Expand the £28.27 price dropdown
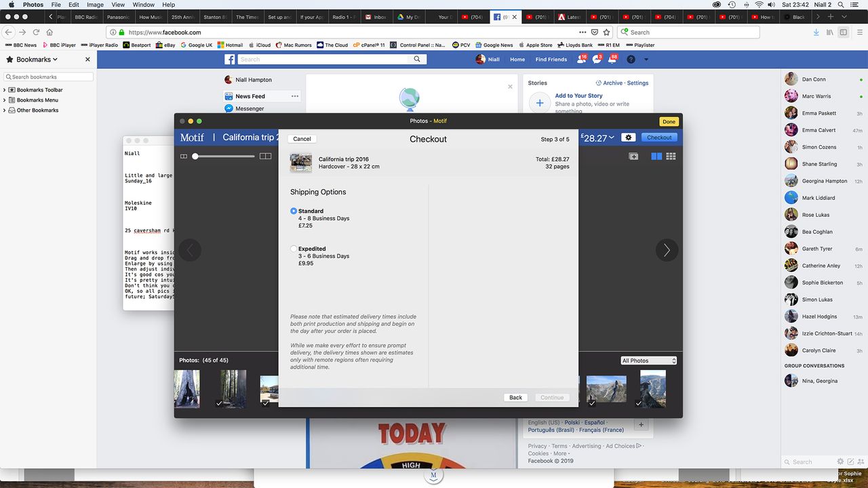This screenshot has width=868, height=488. pos(597,138)
